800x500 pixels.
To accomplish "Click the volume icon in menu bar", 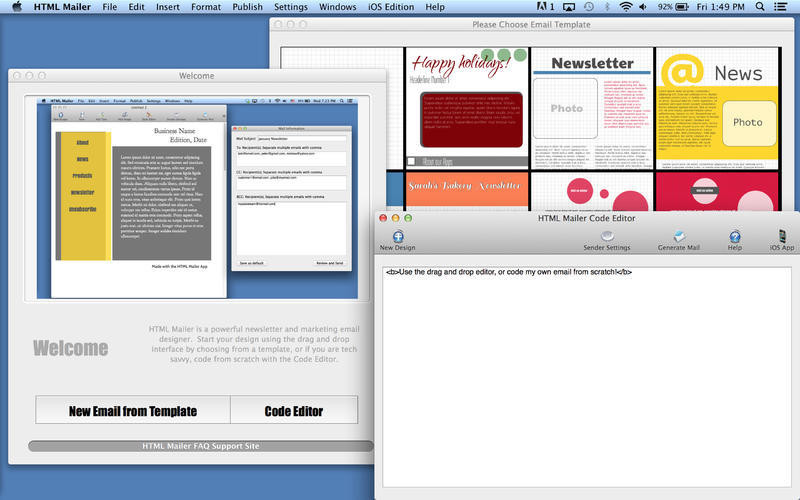I will point(643,7).
